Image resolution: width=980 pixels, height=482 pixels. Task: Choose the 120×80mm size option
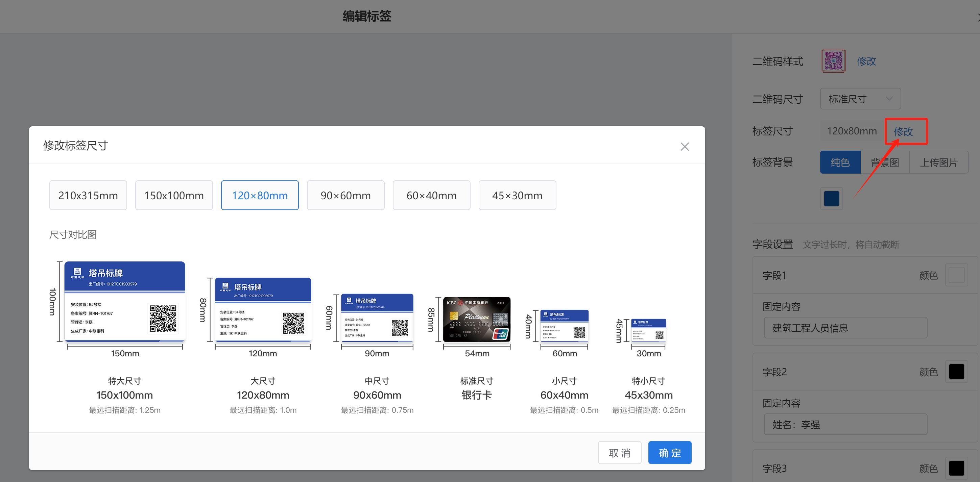260,195
